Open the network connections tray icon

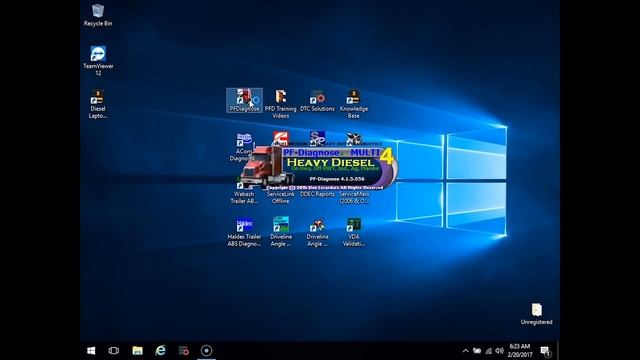point(489,351)
